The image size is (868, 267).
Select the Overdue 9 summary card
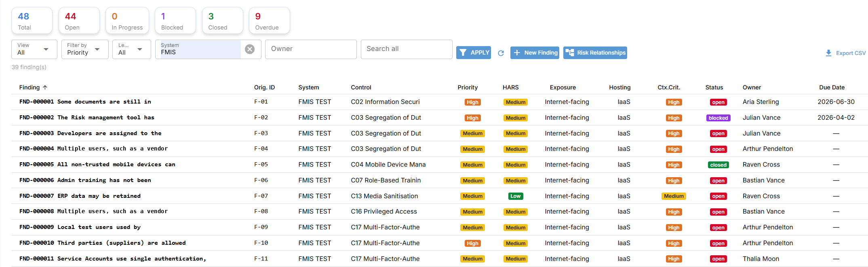(270, 21)
